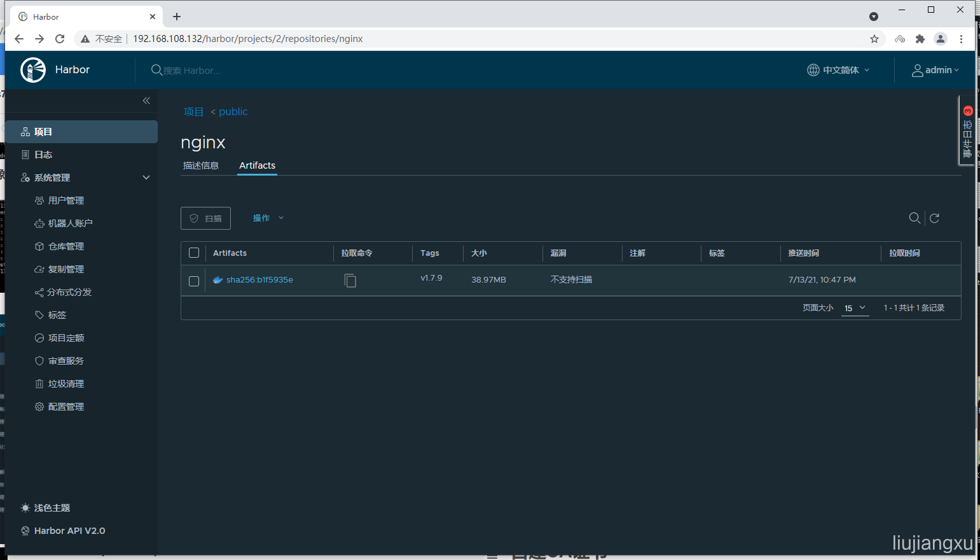Viewport: 980px width, 560px height.
Task: Click the browser address bar URL
Action: coord(248,39)
